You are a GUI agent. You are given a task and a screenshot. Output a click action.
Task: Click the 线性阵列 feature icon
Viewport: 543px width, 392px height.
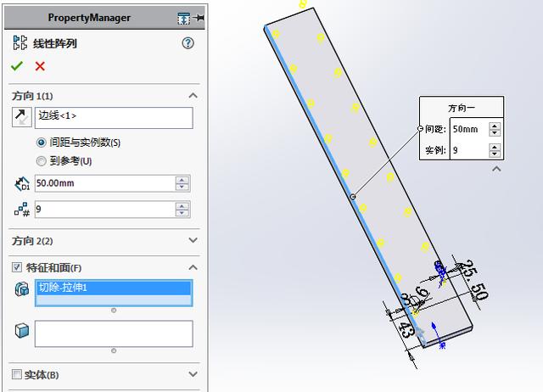(x=20, y=43)
